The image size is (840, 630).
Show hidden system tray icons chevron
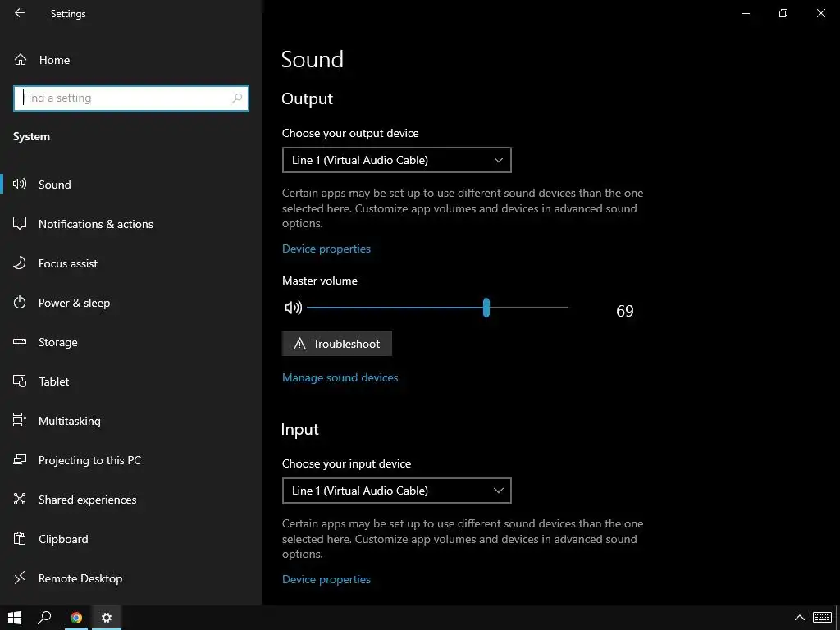click(x=800, y=618)
